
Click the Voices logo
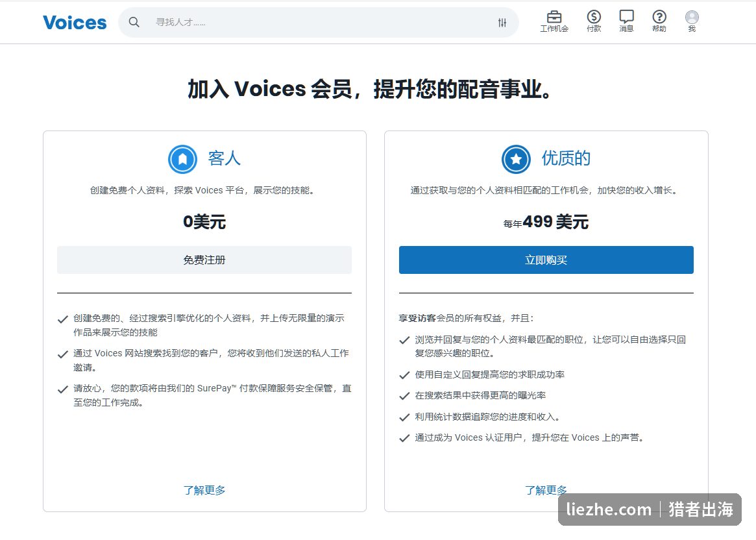[75, 22]
